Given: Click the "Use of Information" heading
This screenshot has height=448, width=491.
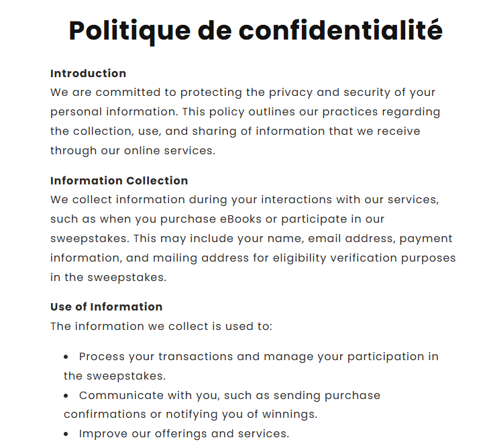Looking at the screenshot, I should pos(106,306).
